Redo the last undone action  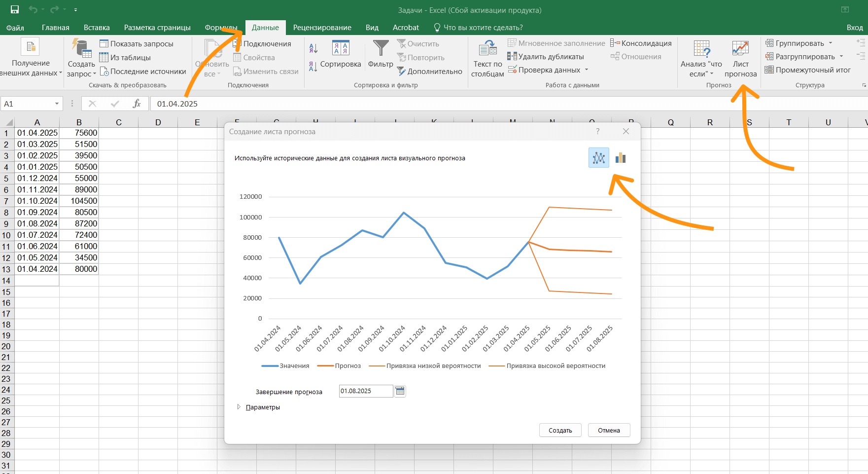54,9
